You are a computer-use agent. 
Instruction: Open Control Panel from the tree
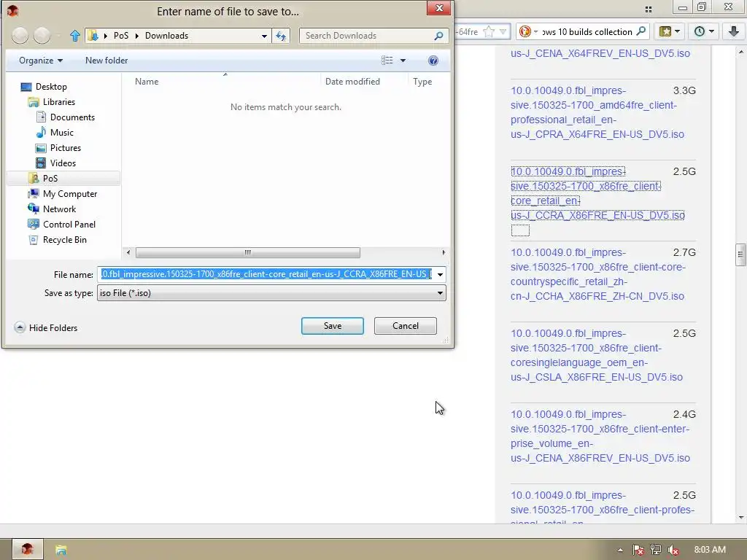click(62, 225)
